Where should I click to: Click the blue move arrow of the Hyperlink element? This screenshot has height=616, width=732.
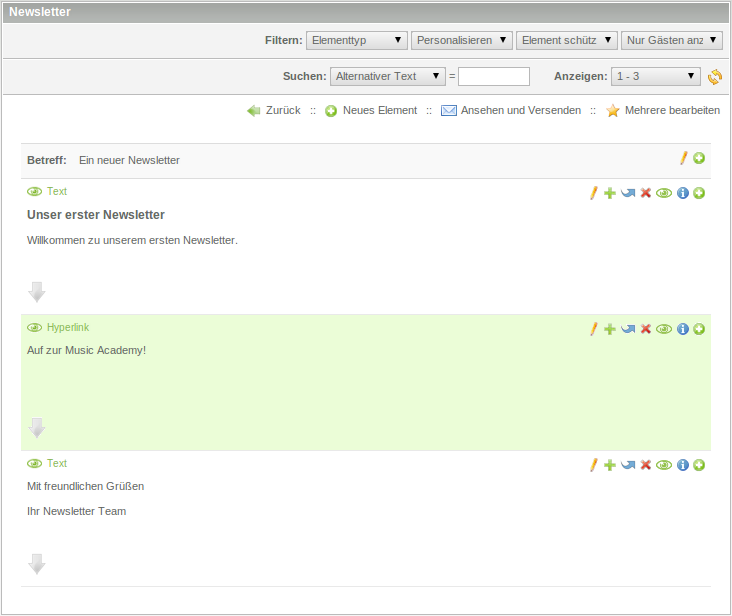click(x=628, y=329)
